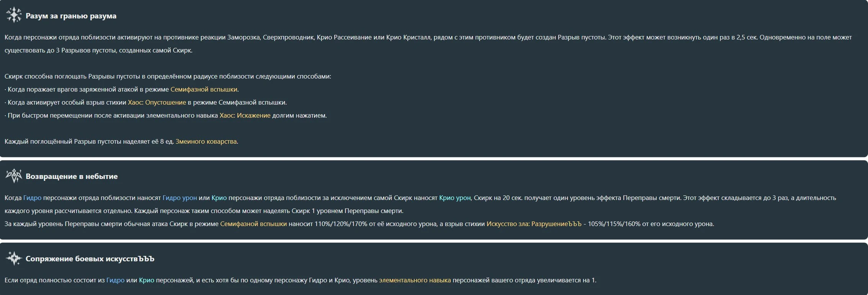Click the Крио link before персонажи отряда
Screen dimensions: 868x295
coord(219,198)
